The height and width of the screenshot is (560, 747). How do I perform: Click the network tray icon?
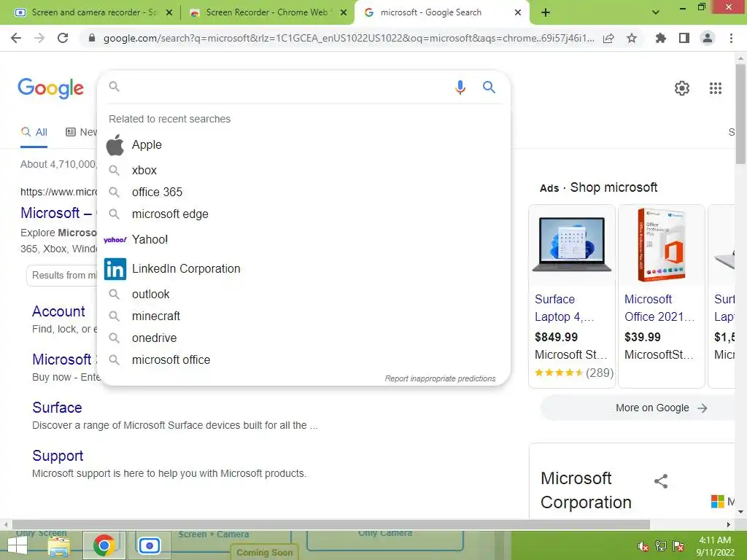(661, 546)
